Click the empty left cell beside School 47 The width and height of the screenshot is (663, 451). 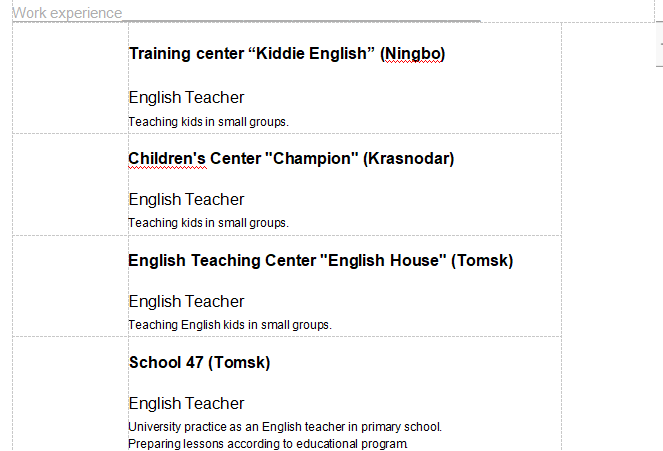pyautogui.click(x=71, y=394)
